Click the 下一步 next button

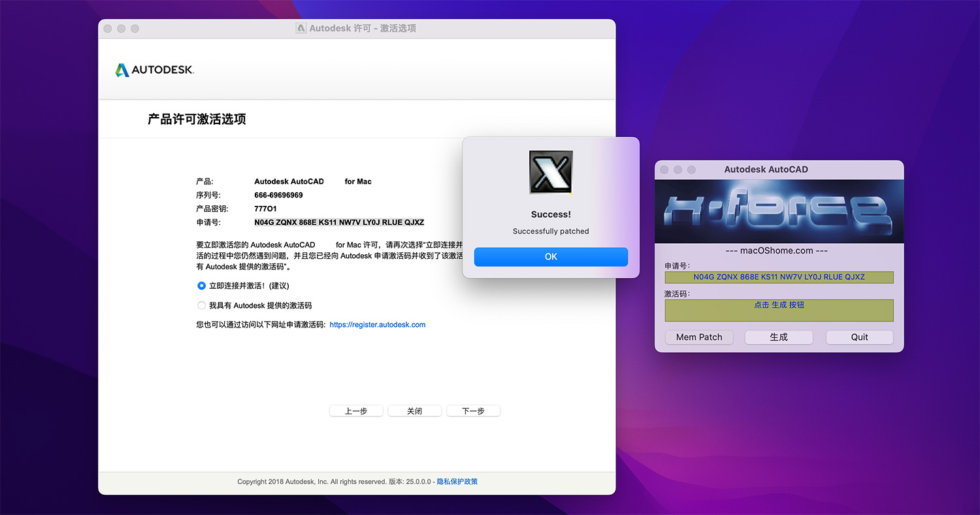pyautogui.click(x=473, y=411)
